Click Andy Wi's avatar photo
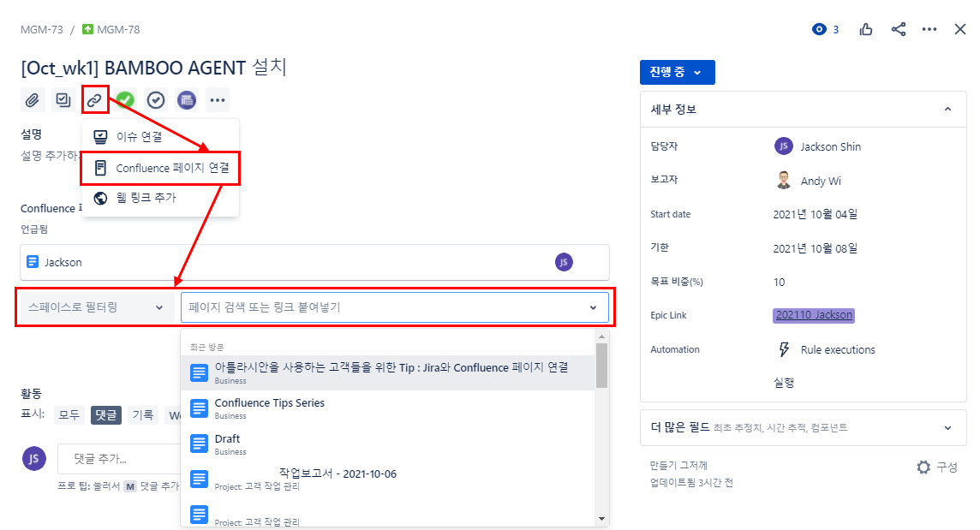Image resolution: width=980 pixels, height=530 pixels. (783, 180)
